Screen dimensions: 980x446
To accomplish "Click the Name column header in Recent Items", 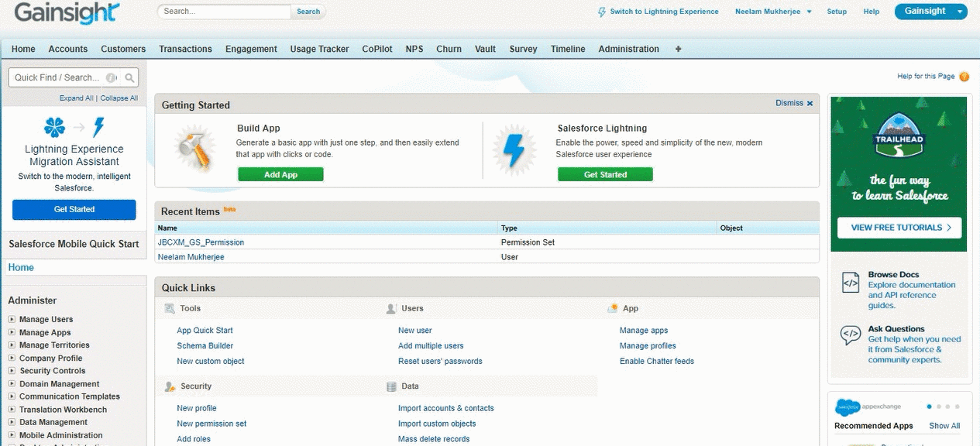I will tap(167, 228).
